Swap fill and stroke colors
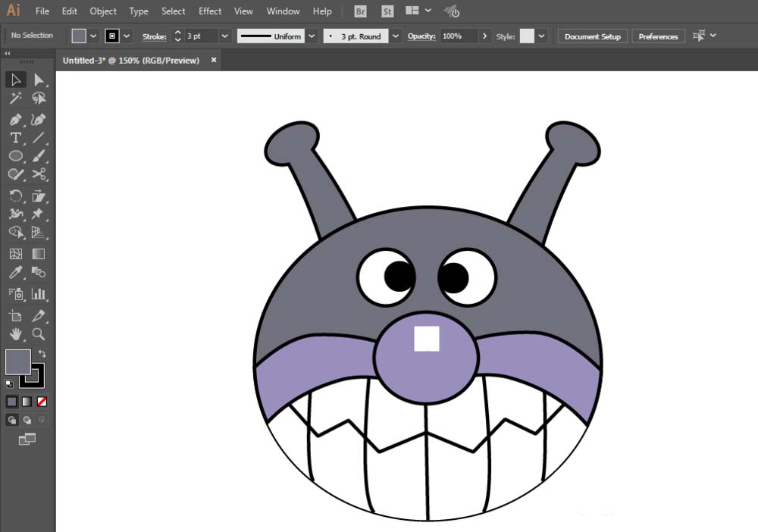Image resolution: width=758 pixels, height=532 pixels. pos(42,354)
